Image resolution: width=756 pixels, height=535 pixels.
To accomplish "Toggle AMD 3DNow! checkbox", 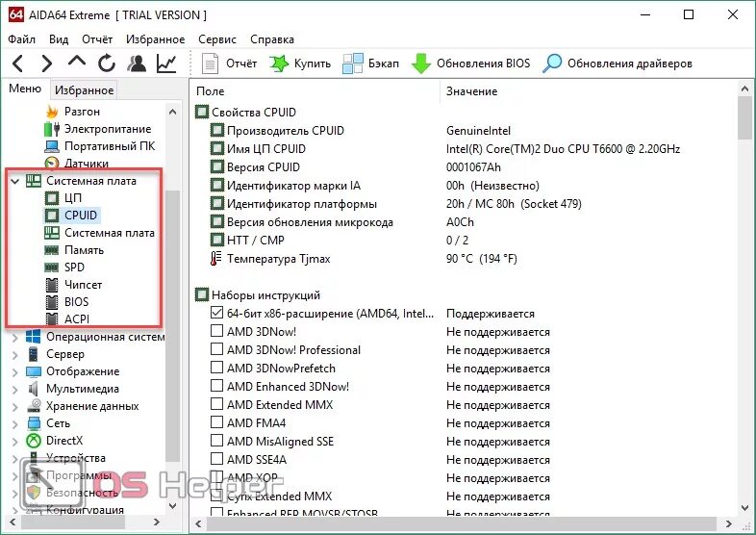I will (x=217, y=331).
